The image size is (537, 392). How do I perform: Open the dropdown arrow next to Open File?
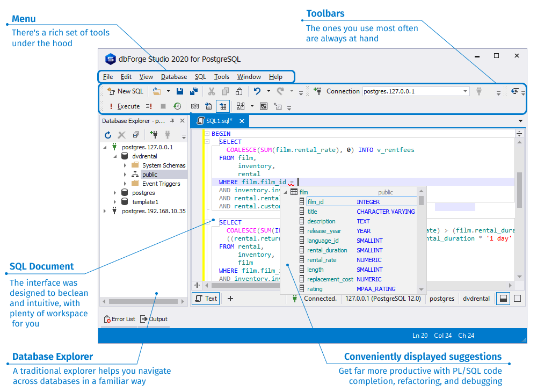click(168, 91)
